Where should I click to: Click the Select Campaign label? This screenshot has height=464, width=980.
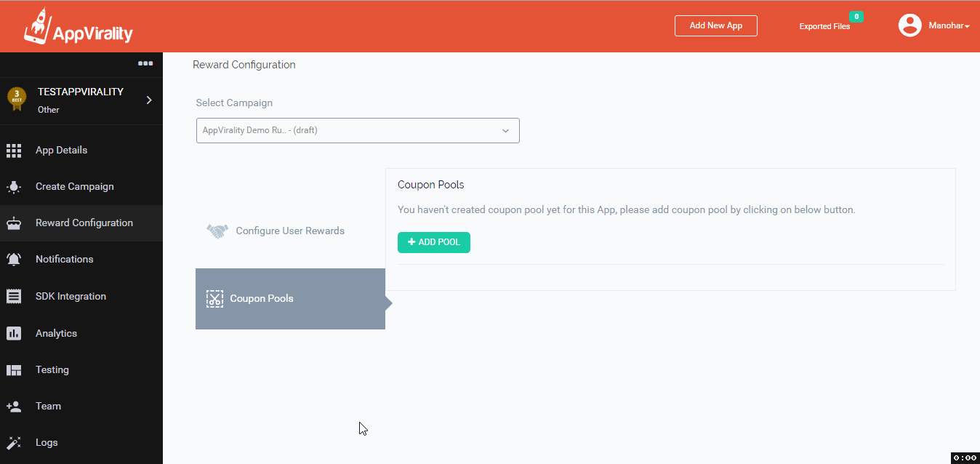pos(234,103)
